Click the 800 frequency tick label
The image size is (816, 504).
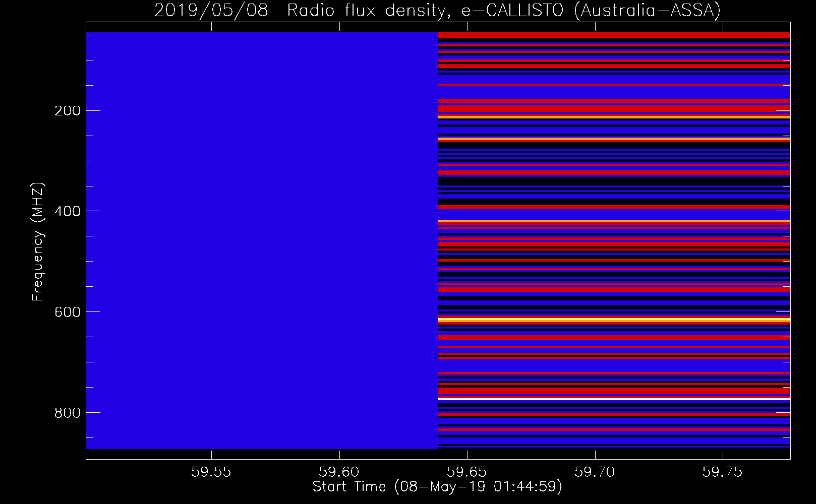click(68, 413)
